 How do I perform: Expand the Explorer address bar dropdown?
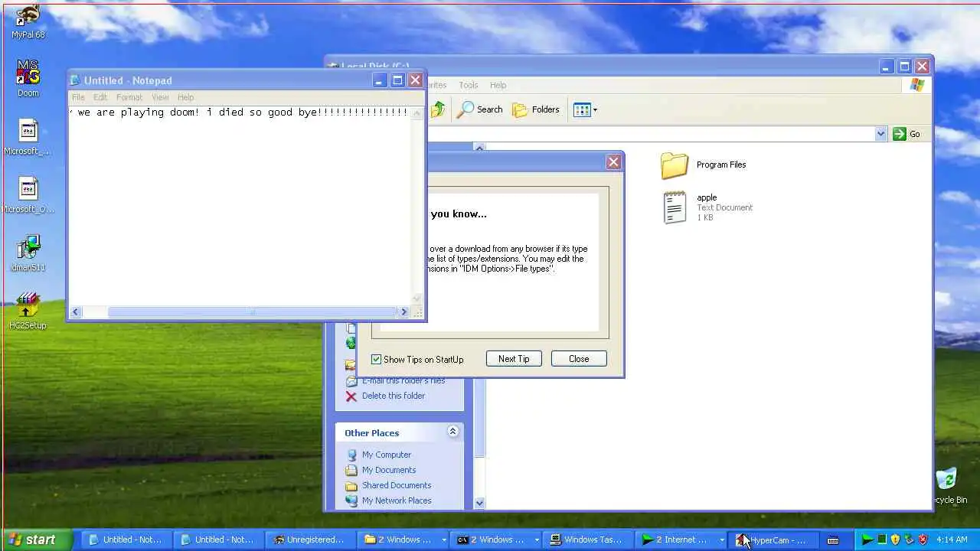click(880, 134)
